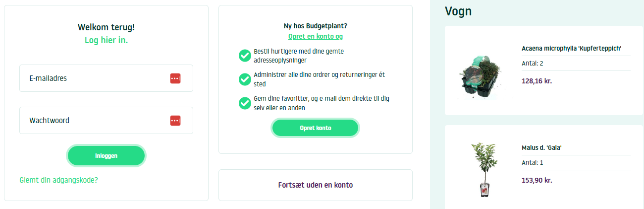Click the checkmark beside 'Administrer alle dine ordrer'
This screenshot has width=644, height=209.
(245, 79)
